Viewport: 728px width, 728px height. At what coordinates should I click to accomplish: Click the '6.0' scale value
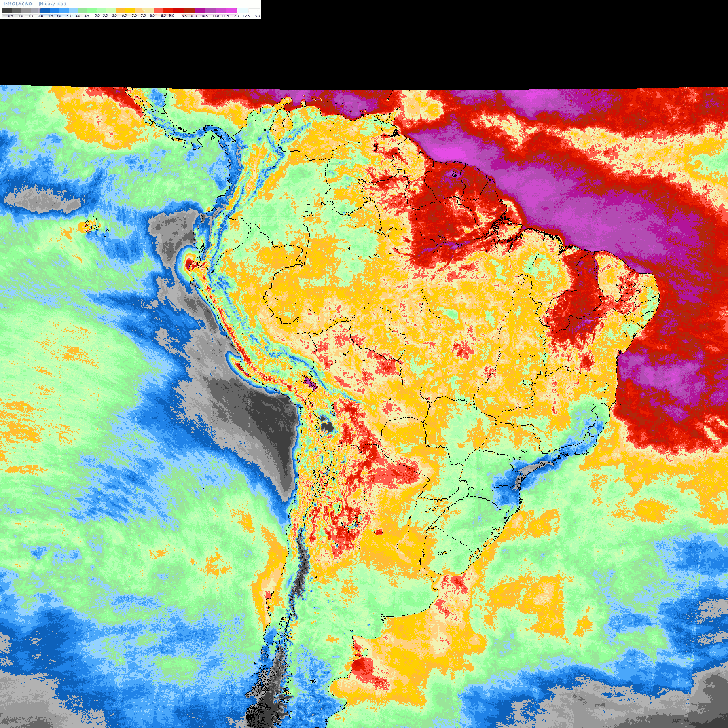114,15
